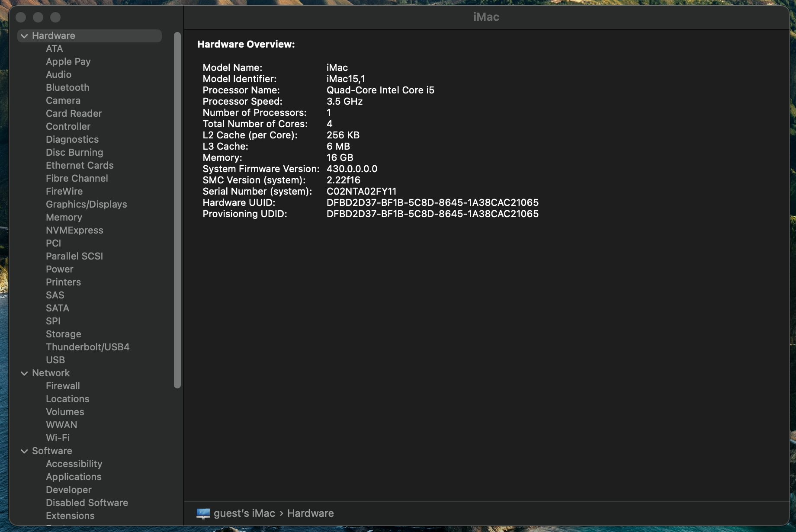Image resolution: width=796 pixels, height=532 pixels.
Task: Click the sidebar vertical scrollbar
Action: [177, 210]
